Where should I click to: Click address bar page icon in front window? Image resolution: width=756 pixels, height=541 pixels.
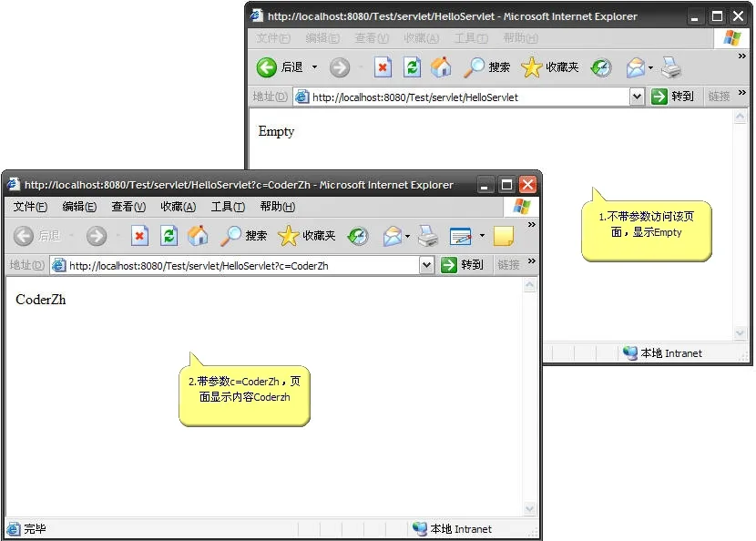[x=59, y=265]
